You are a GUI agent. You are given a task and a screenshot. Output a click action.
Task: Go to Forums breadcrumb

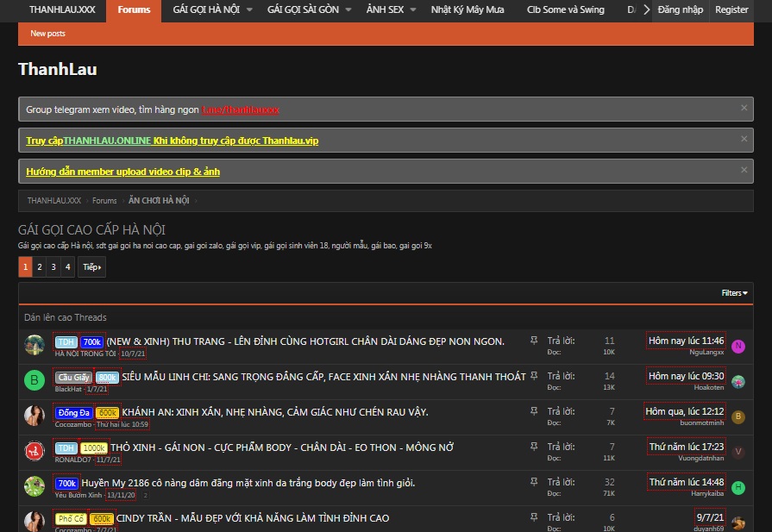pyautogui.click(x=104, y=201)
